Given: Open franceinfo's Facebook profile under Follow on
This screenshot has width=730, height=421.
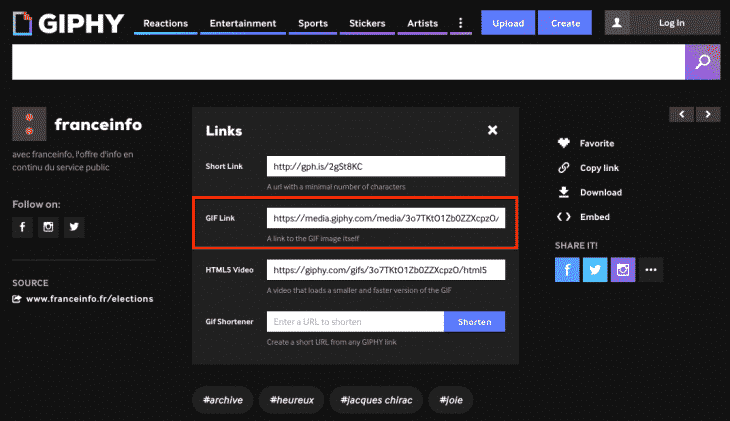Looking at the screenshot, I should click(x=22, y=227).
